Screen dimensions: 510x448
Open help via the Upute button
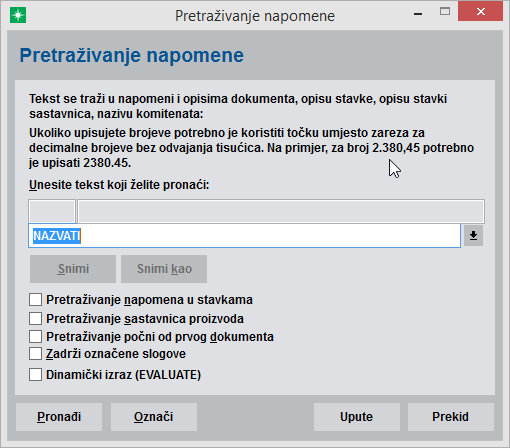[357, 417]
